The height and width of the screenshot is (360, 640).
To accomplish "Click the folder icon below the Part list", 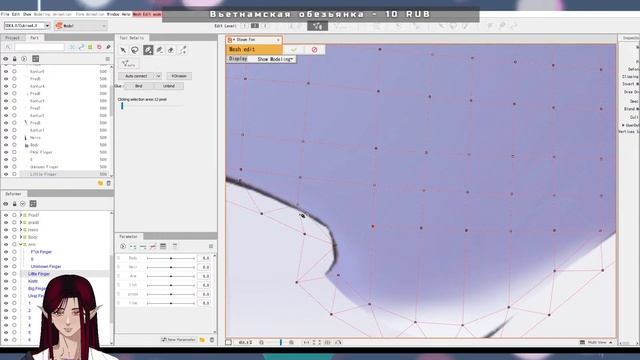I will coord(100,183).
